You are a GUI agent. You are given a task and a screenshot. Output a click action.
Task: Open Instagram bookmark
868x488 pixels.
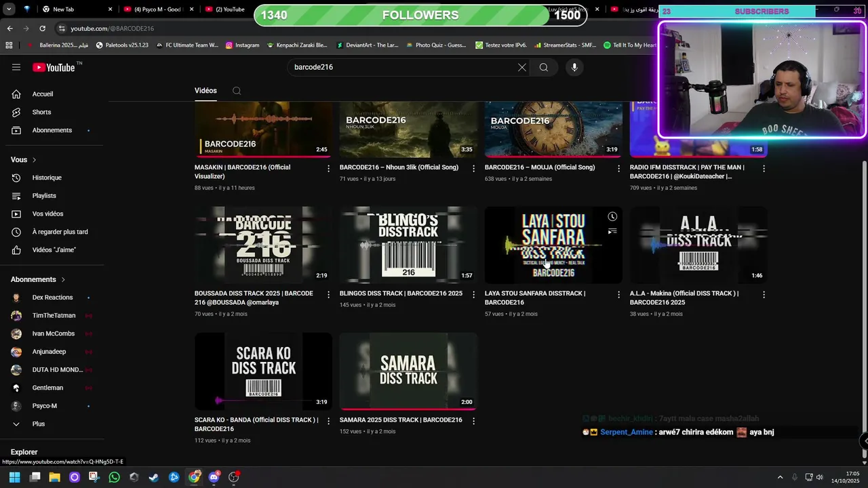242,45
